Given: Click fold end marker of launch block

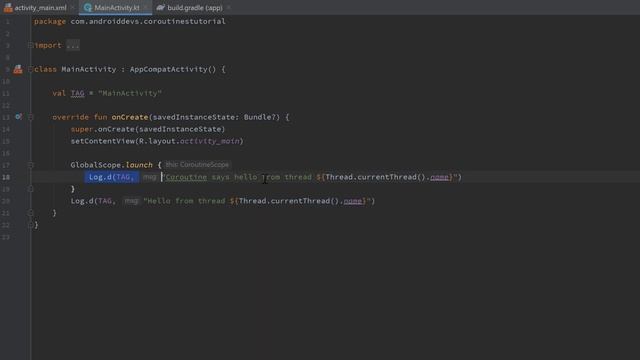Looking at the screenshot, I should pyautogui.click(x=31, y=189).
